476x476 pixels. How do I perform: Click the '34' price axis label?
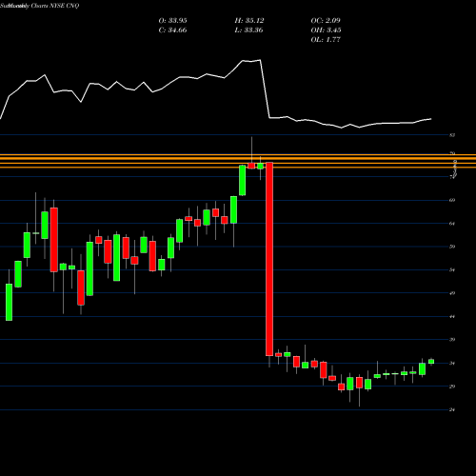[x=452, y=363]
